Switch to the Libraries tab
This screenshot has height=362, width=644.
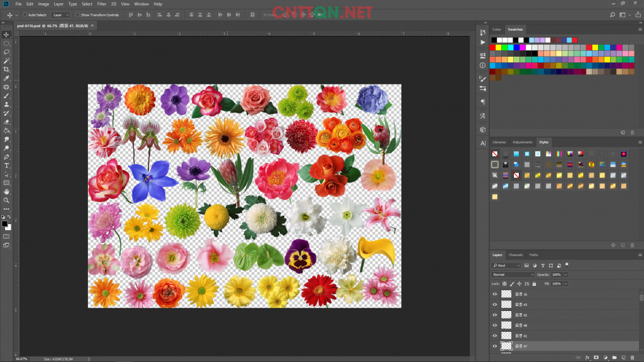[499, 142]
